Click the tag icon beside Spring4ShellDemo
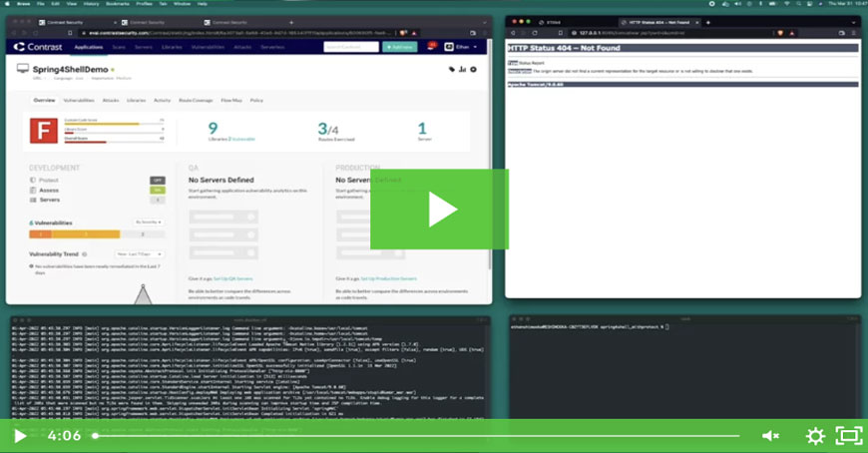The image size is (868, 453). 452,70
